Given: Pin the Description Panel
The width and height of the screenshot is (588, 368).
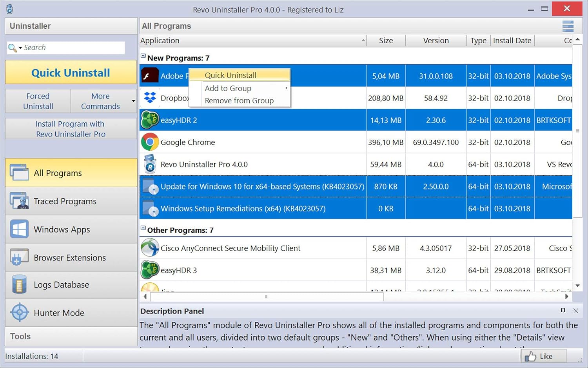Looking at the screenshot, I should (563, 311).
